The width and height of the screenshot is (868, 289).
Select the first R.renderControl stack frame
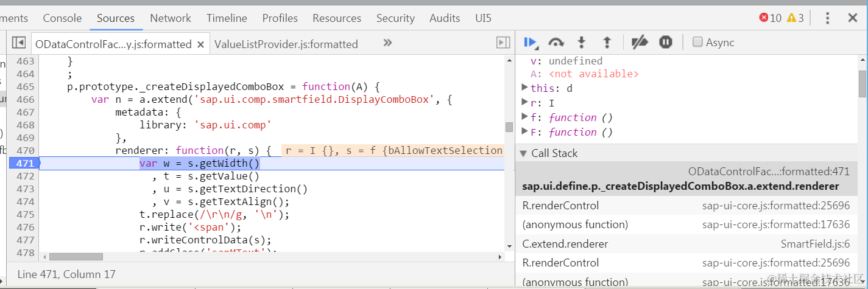point(686,206)
